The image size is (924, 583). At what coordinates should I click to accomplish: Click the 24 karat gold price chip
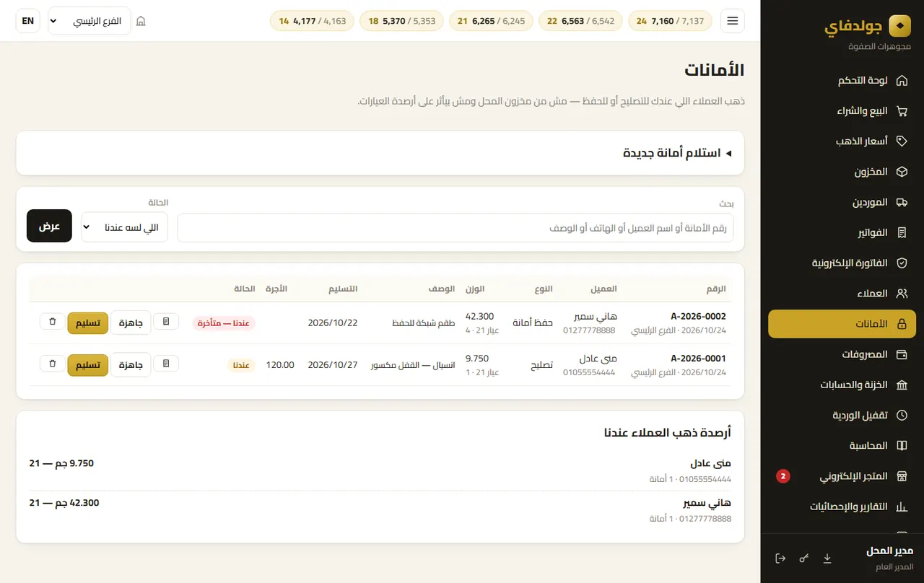tap(670, 21)
